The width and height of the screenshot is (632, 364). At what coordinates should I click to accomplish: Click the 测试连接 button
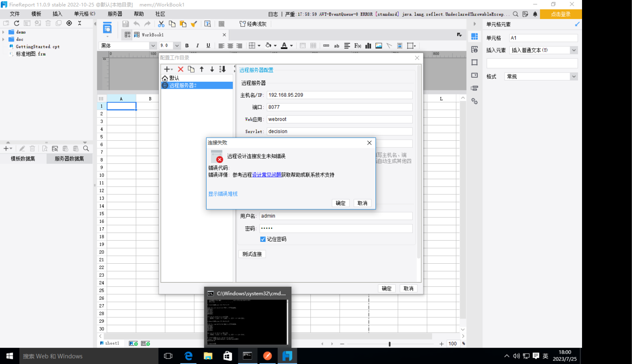tap(252, 254)
